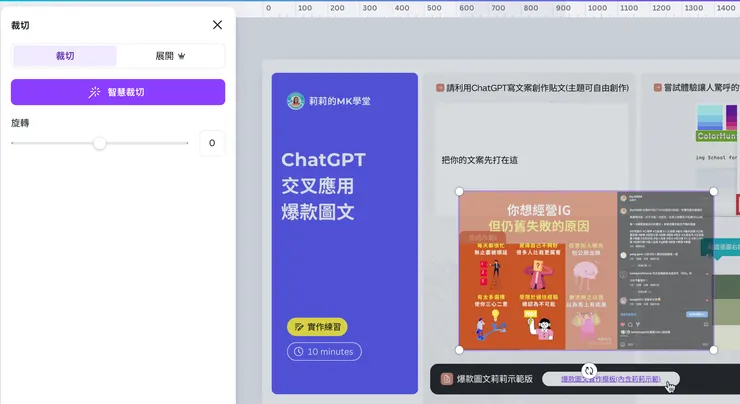
Task: Click the document icon beside 爆款圖文莉莉示範版
Action: coord(446,379)
